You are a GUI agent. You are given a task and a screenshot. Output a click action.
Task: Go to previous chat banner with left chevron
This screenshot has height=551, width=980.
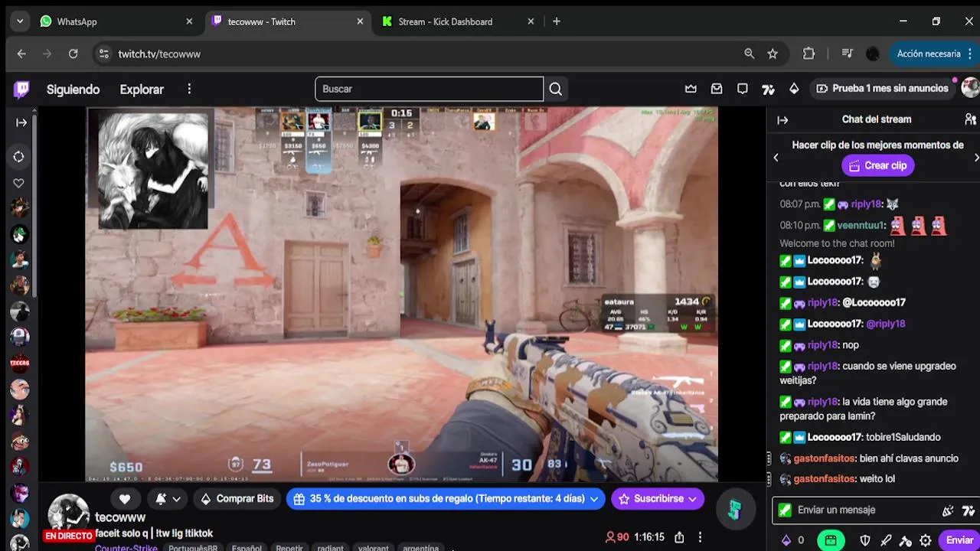(776, 158)
